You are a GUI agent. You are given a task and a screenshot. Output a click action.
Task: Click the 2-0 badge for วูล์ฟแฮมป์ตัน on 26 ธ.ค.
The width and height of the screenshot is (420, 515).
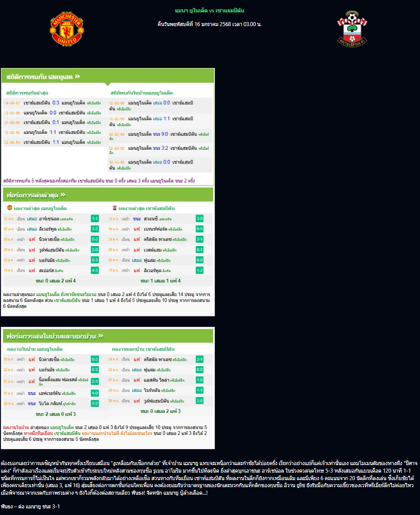(x=94, y=250)
